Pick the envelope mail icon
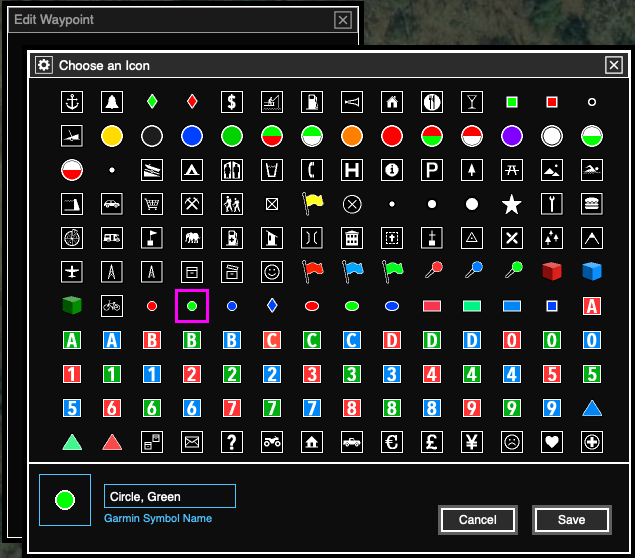The height and width of the screenshot is (558, 635). pyautogui.click(x=192, y=442)
